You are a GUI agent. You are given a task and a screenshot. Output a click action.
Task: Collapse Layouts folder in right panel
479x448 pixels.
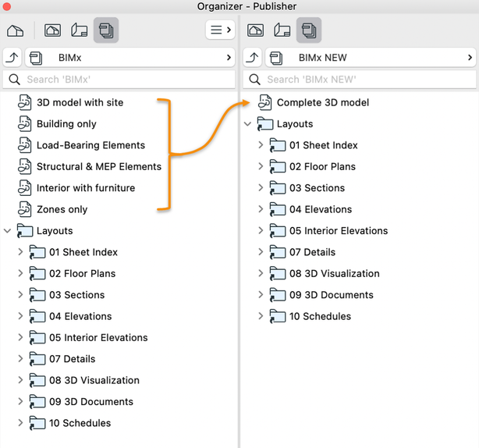[x=247, y=124]
